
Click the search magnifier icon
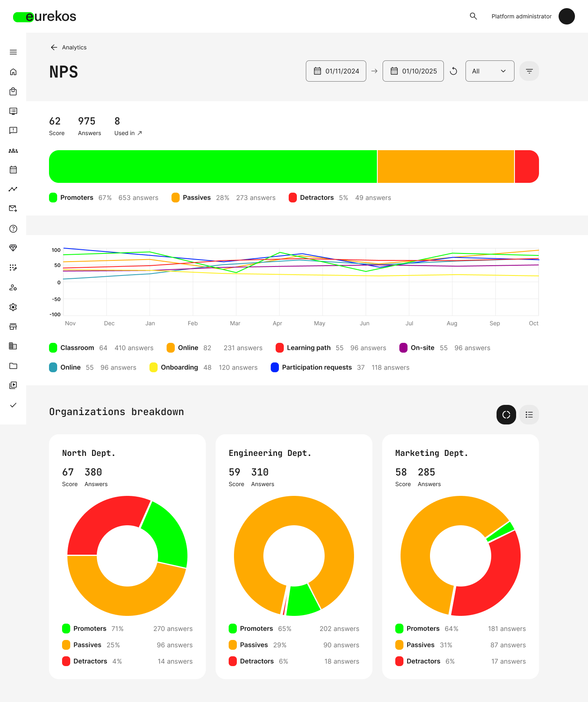click(x=473, y=16)
